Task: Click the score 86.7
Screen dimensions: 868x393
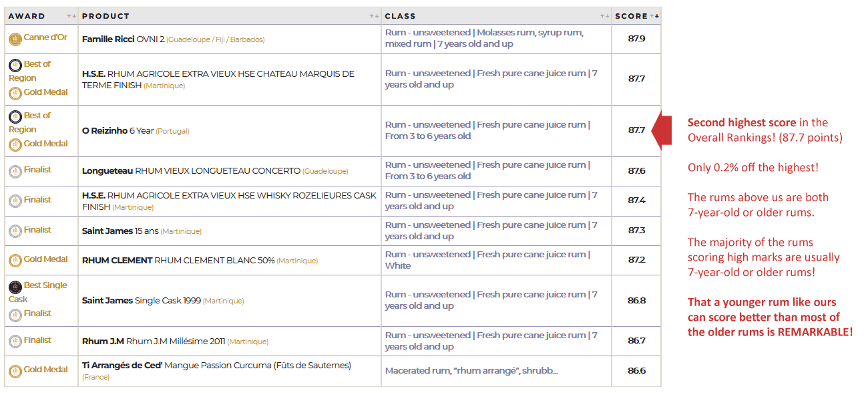Action: coord(636,341)
